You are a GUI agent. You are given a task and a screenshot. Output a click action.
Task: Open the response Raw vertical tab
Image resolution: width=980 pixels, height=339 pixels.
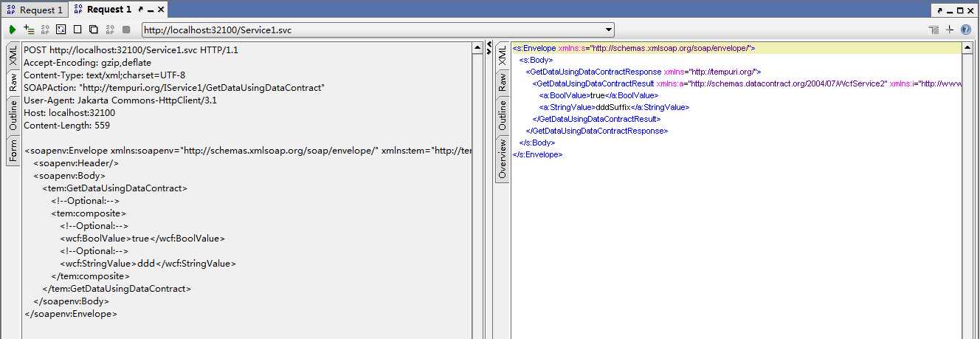(x=503, y=83)
